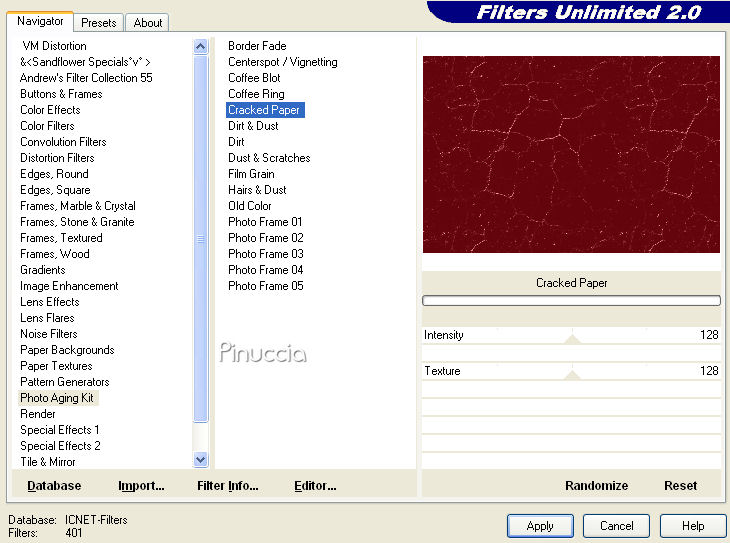Choose the Coffee Ring filter
730x543 pixels.
click(x=256, y=94)
